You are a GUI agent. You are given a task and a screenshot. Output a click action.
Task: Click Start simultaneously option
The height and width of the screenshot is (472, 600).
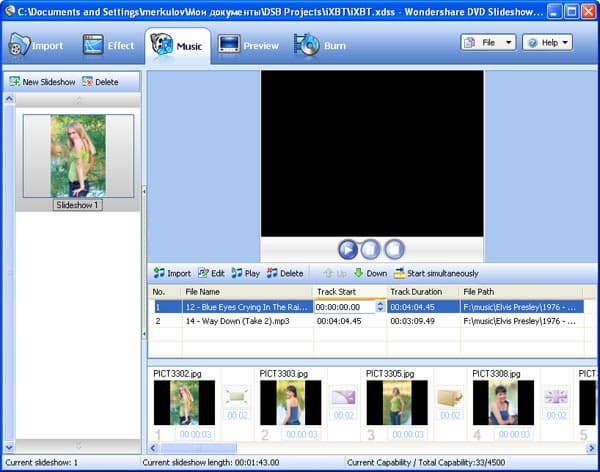436,273
